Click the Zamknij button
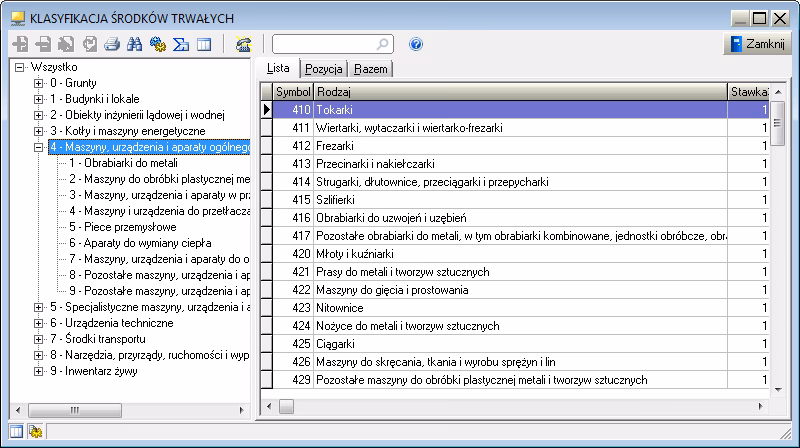This screenshot has width=800, height=448. (x=757, y=45)
